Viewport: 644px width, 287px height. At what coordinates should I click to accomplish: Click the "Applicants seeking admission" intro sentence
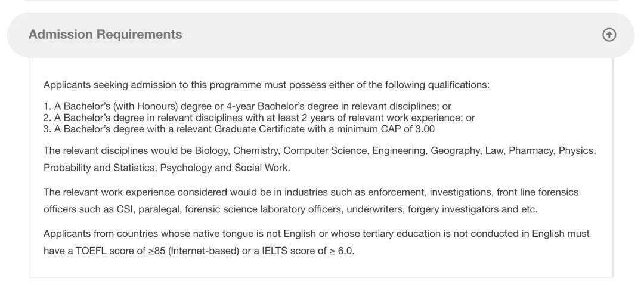pos(266,85)
